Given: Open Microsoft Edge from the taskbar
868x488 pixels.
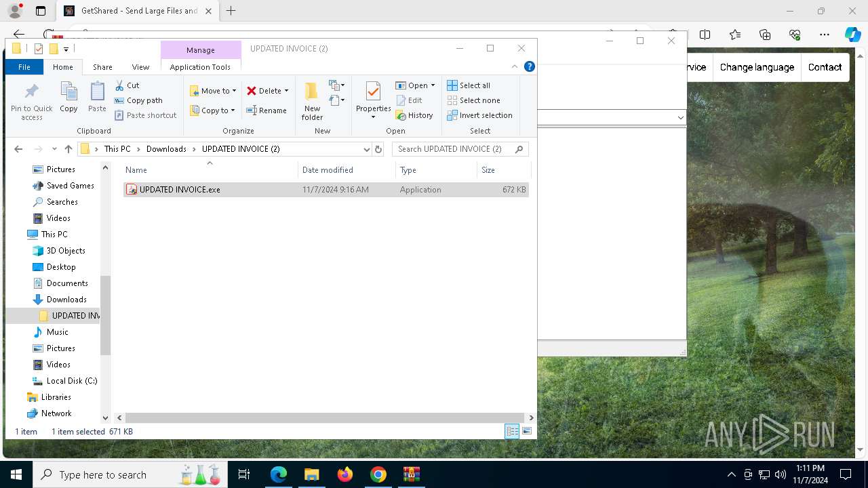Looking at the screenshot, I should coord(279,474).
